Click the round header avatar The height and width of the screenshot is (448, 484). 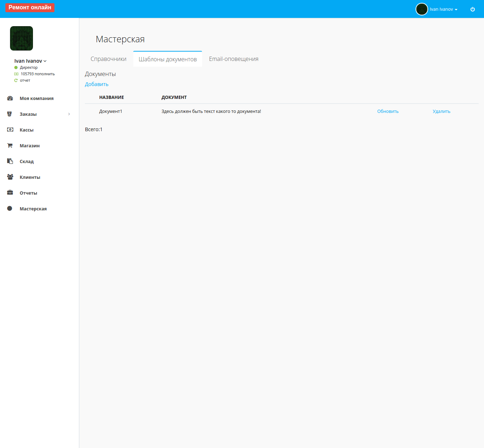click(422, 9)
